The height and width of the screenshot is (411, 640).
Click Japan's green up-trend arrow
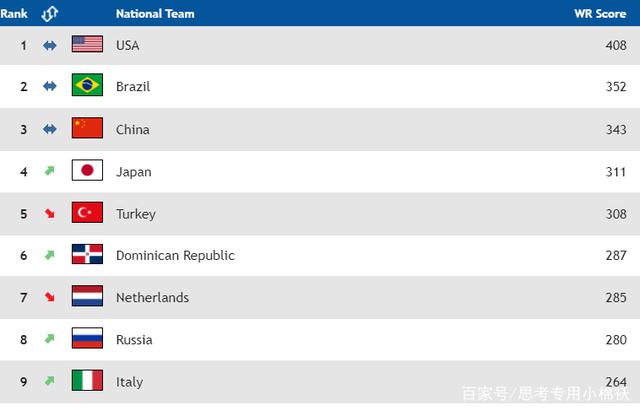[x=49, y=171]
